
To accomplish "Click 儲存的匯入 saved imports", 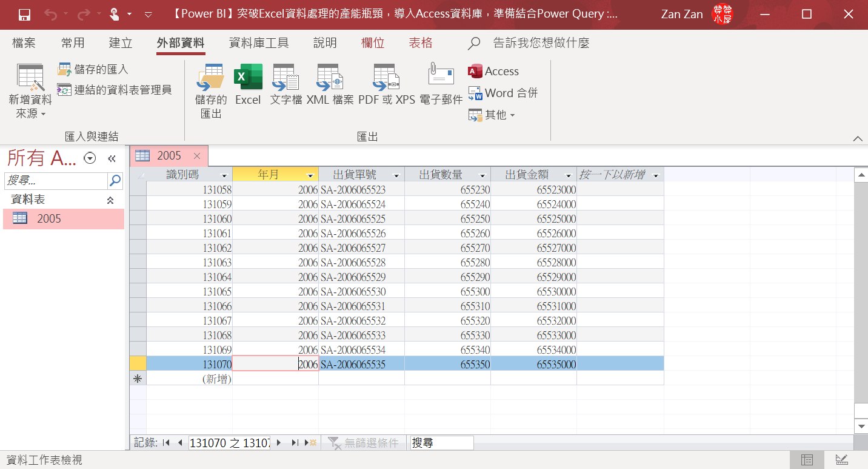I will coord(93,70).
